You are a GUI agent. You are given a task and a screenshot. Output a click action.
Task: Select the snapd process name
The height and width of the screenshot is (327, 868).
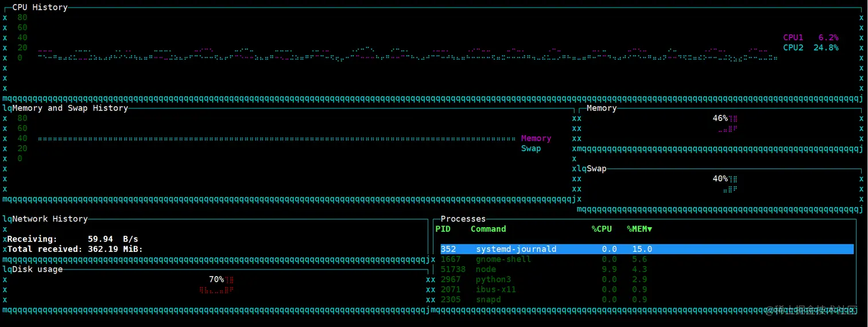[489, 299]
